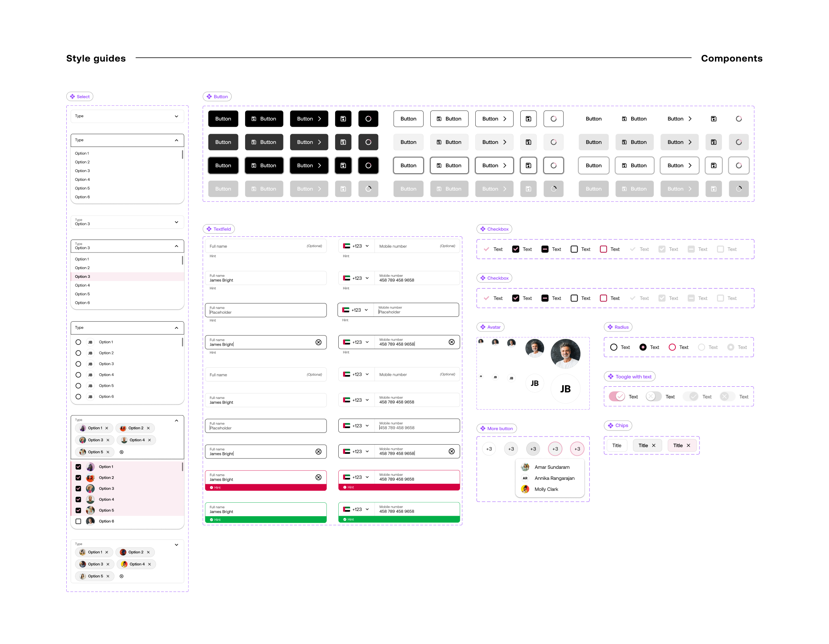This screenshot has height=644, width=829.
Task: Clear all chips in collapsed multiselect
Action: tap(122, 576)
